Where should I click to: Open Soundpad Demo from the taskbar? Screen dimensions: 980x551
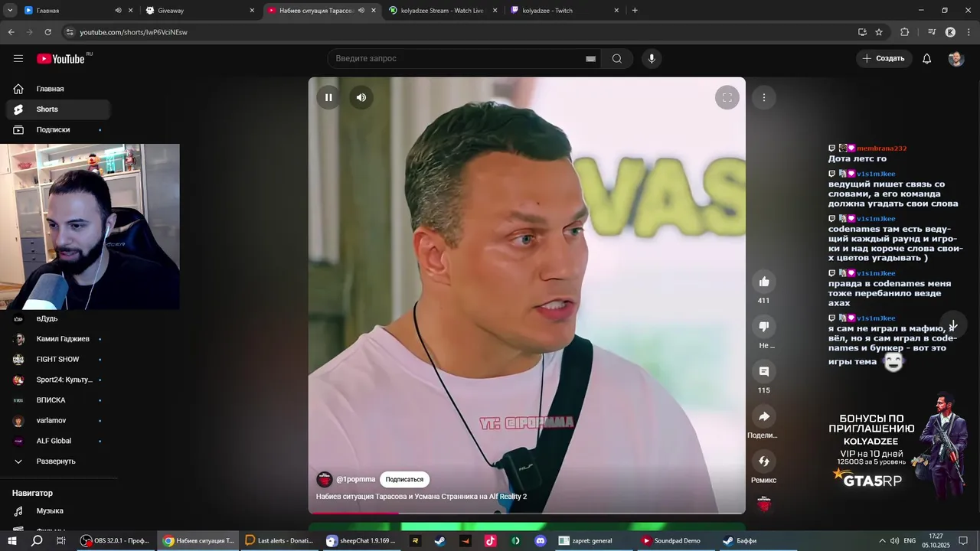pos(677,540)
